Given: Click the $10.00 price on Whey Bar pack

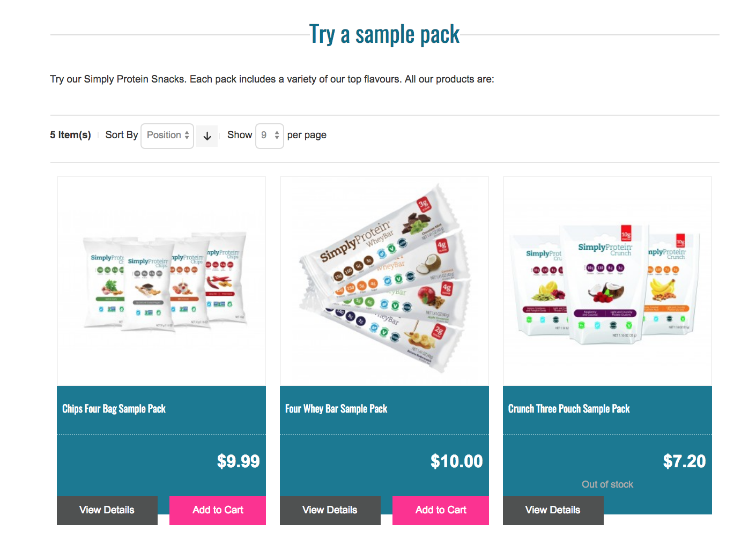Looking at the screenshot, I should pos(456,461).
